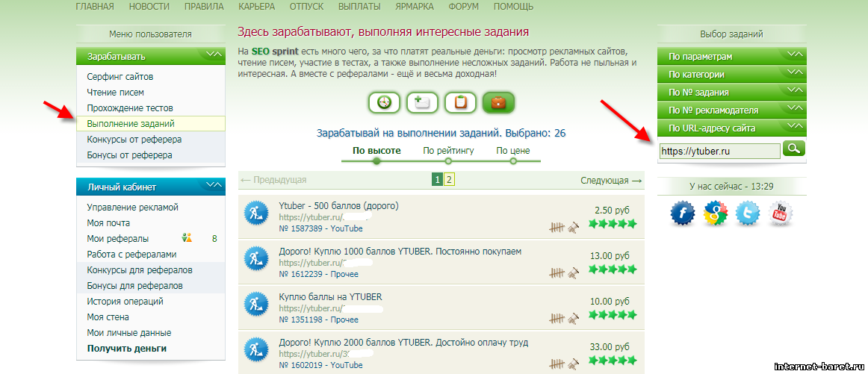The image size is (868, 374).
Task: Open task Куплю баллы на YTUBER
Action: point(330,296)
